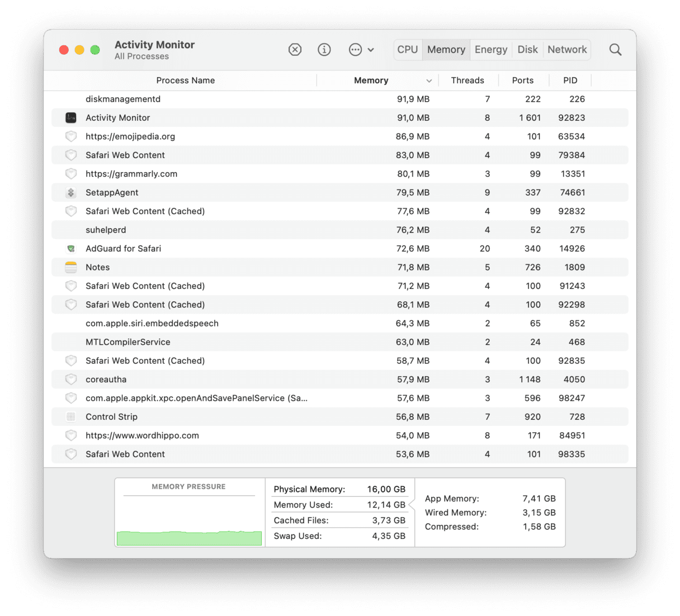Click the threads value 20
The height and width of the screenshot is (616, 680).
(x=484, y=249)
